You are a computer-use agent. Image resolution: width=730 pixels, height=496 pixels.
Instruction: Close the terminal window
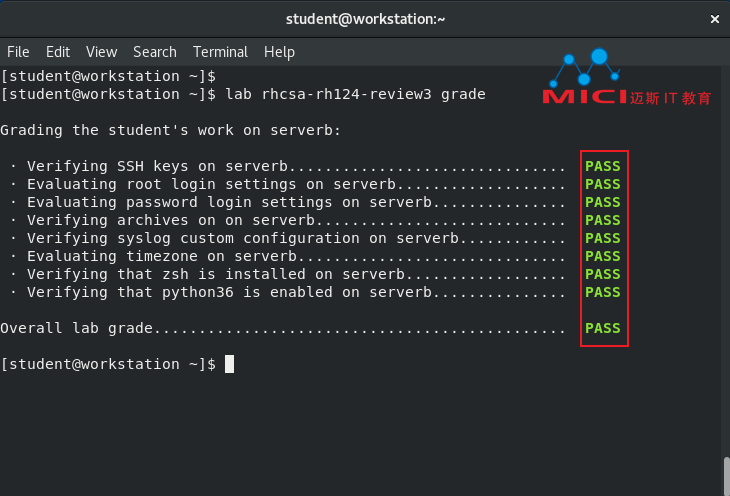(713, 18)
